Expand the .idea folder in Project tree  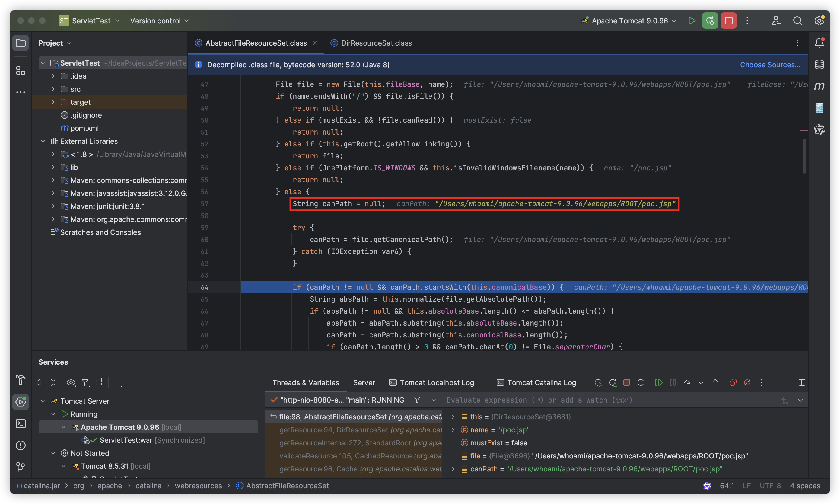(53, 76)
